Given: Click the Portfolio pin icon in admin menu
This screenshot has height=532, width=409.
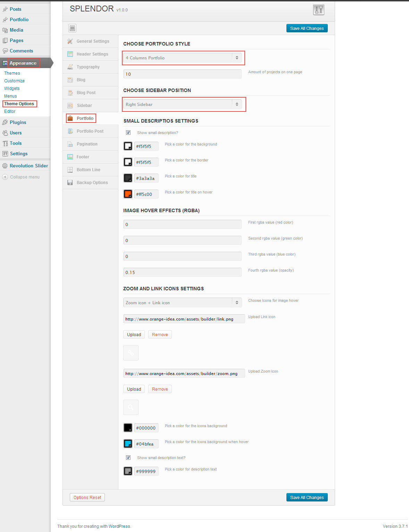Looking at the screenshot, I should 5,19.
